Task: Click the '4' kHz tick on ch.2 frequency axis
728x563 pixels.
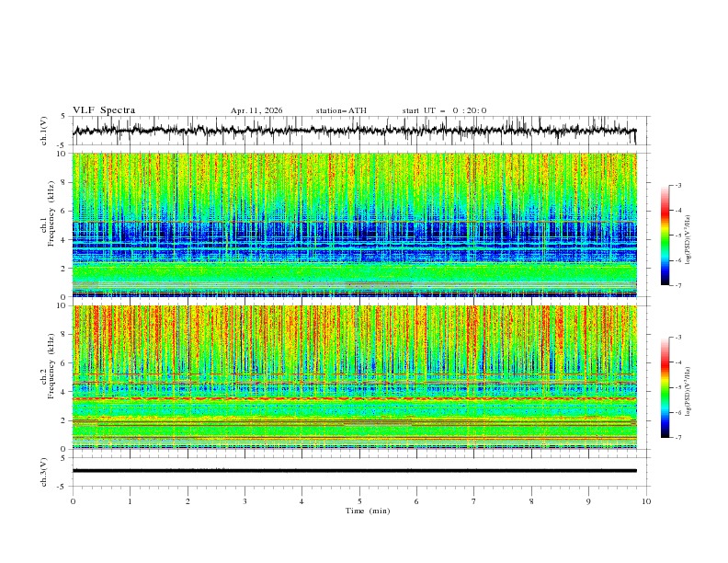Action: (64, 392)
